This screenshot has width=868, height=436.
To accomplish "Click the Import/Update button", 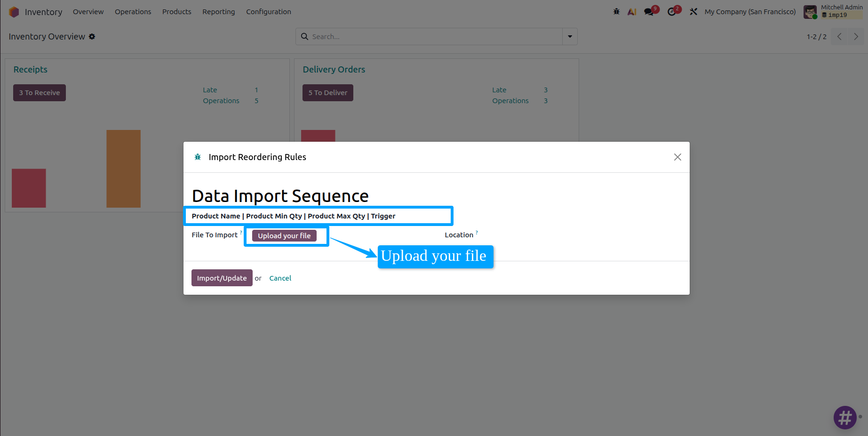I will tap(222, 278).
